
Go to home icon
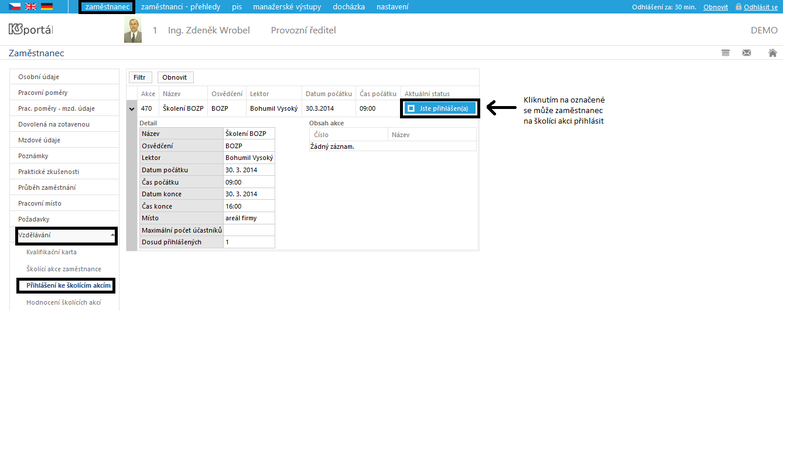772,53
